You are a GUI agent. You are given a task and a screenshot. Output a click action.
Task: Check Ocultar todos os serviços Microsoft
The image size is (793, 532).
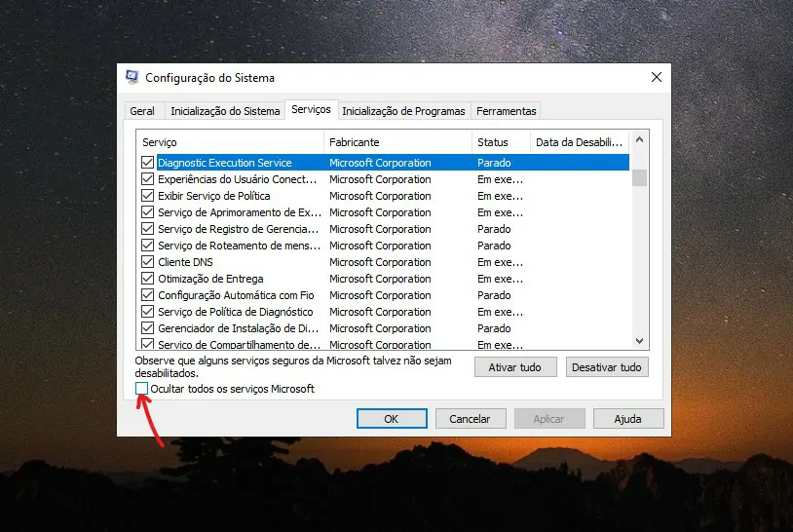pyautogui.click(x=141, y=389)
